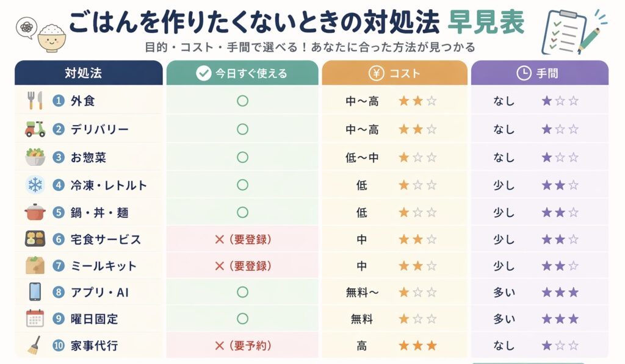Click the × (要登録) in ミールキット row
Viewport: 625px width, 364px height.
(x=243, y=266)
